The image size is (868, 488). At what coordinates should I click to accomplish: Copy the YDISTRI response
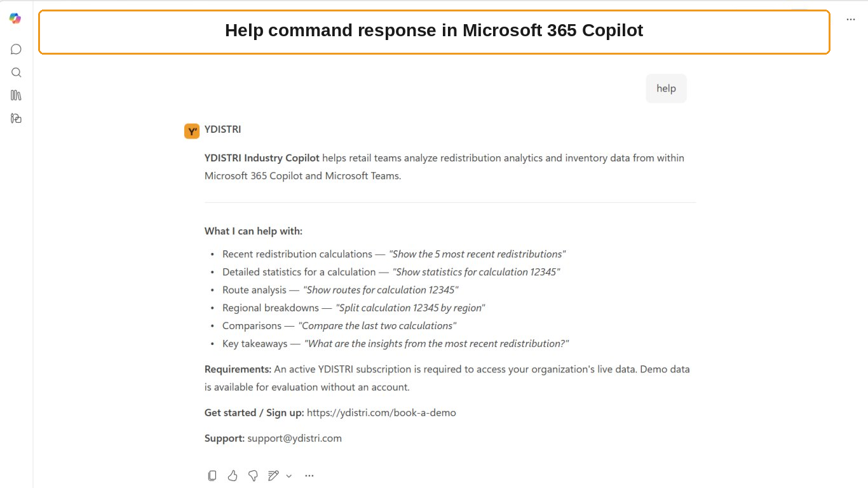click(212, 475)
